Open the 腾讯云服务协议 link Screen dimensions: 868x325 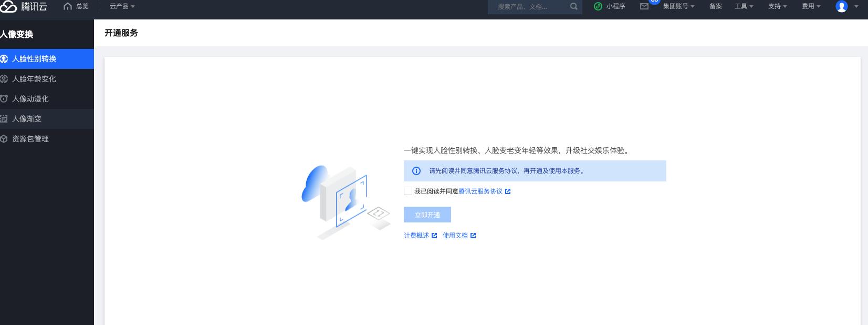pos(480,191)
